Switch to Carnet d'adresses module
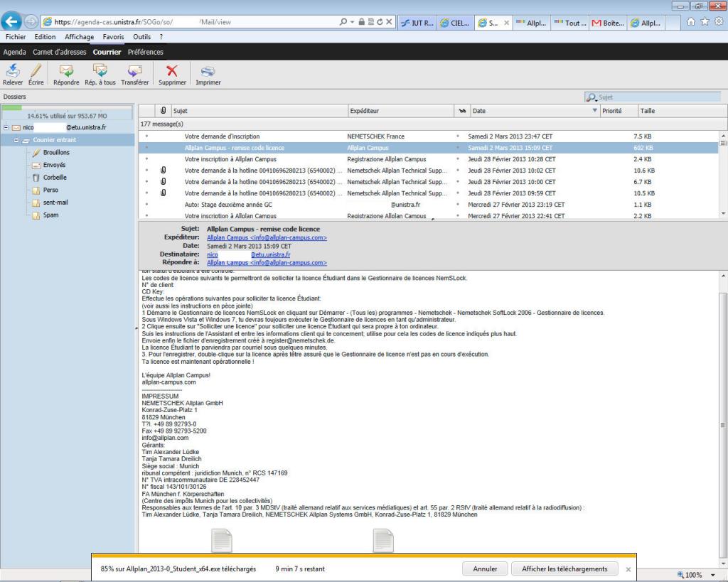 click(60, 52)
